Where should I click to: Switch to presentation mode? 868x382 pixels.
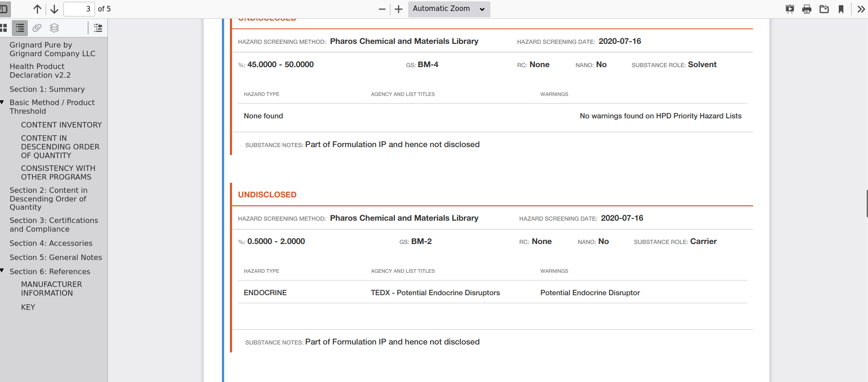[x=790, y=9]
